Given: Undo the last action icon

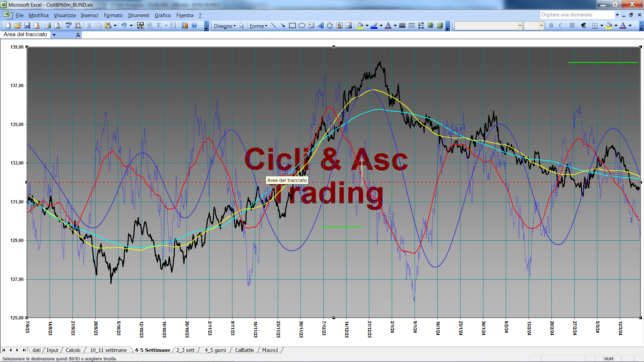Looking at the screenshot, I should (x=124, y=25).
